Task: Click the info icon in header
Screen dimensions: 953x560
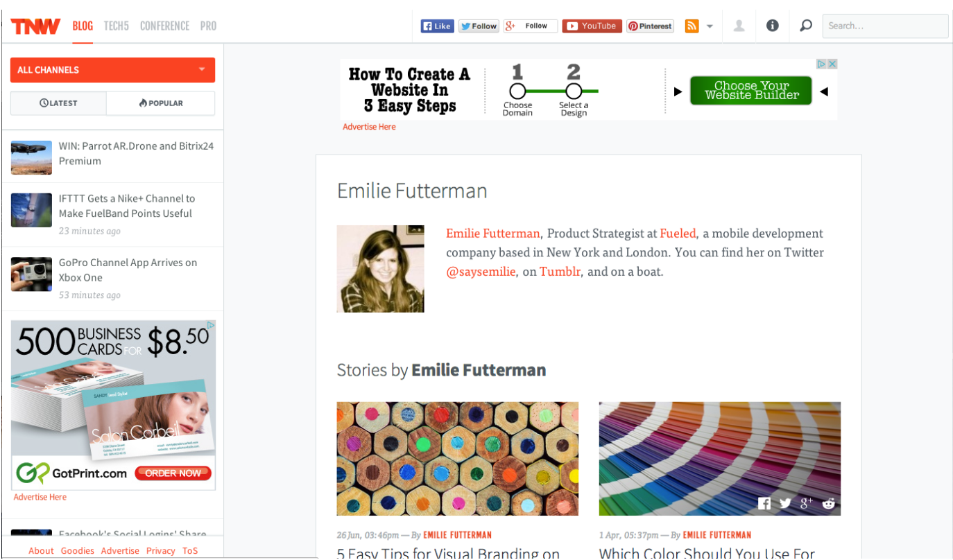Action: pos(773,26)
